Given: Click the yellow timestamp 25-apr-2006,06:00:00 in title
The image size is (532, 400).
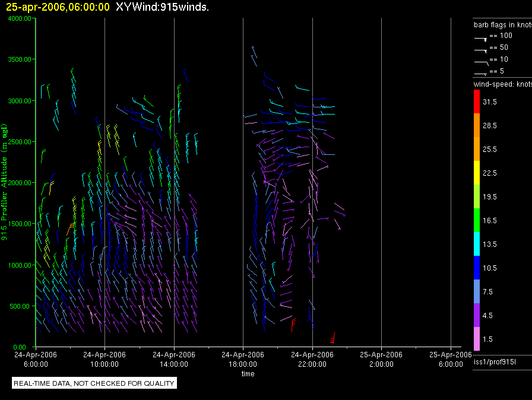Looking at the screenshot, I should (x=58, y=7).
